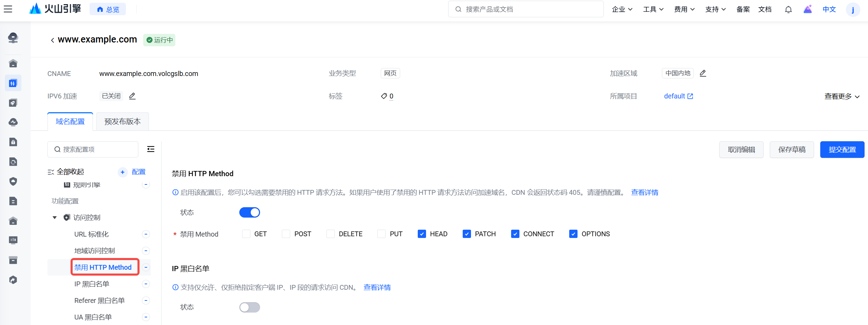
Task: Edit the 加速区域 value with pencil icon
Action: pyautogui.click(x=703, y=73)
